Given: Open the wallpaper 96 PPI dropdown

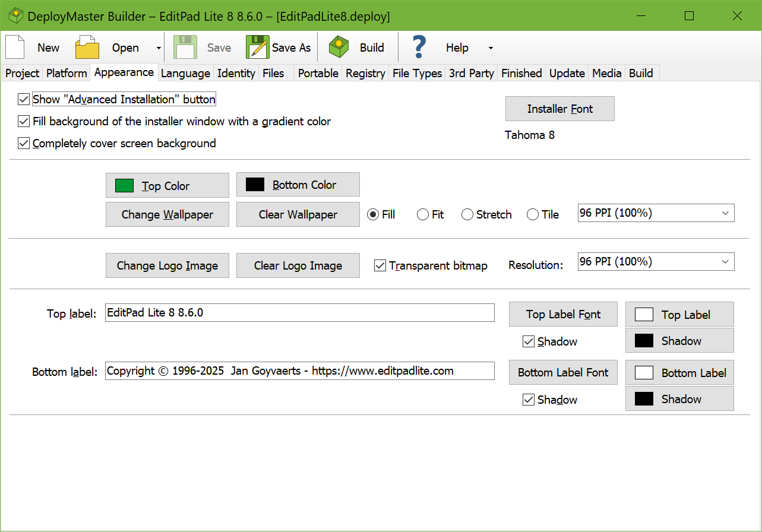Looking at the screenshot, I should click(656, 213).
